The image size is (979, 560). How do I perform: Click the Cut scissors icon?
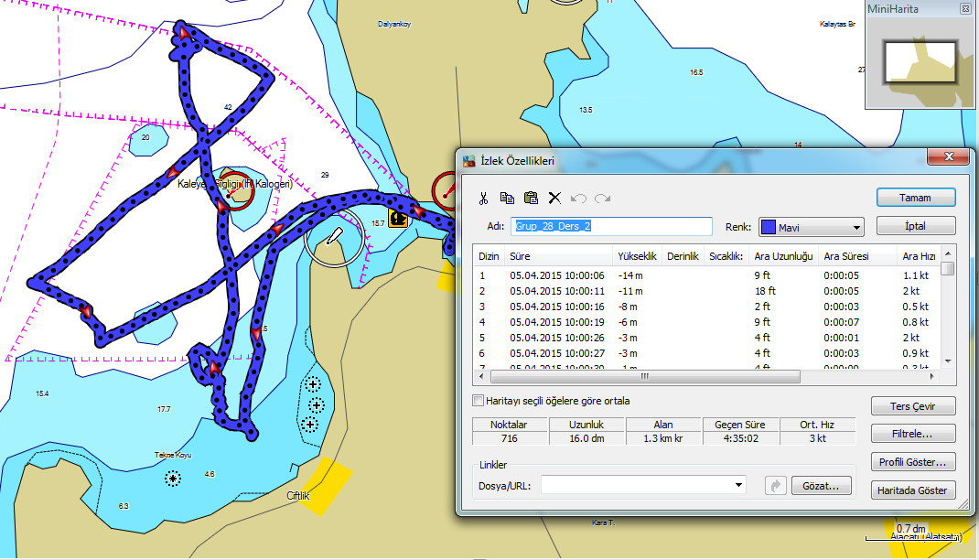click(x=483, y=199)
